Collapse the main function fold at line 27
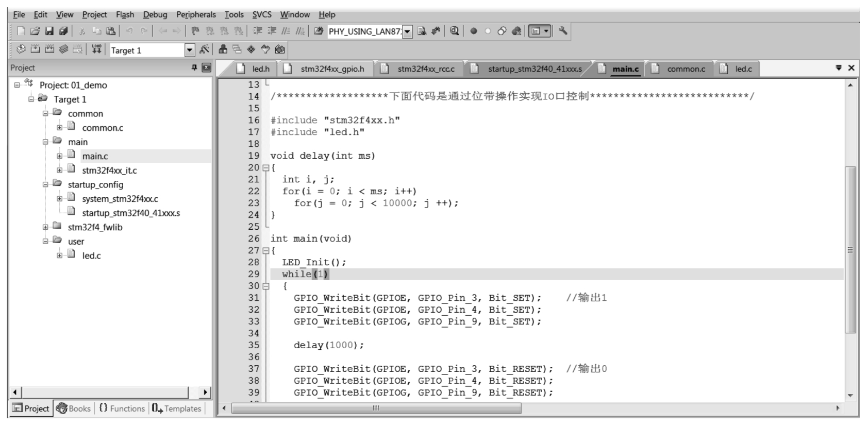Image resolution: width=868 pixels, height=426 pixels. pyautogui.click(x=265, y=251)
